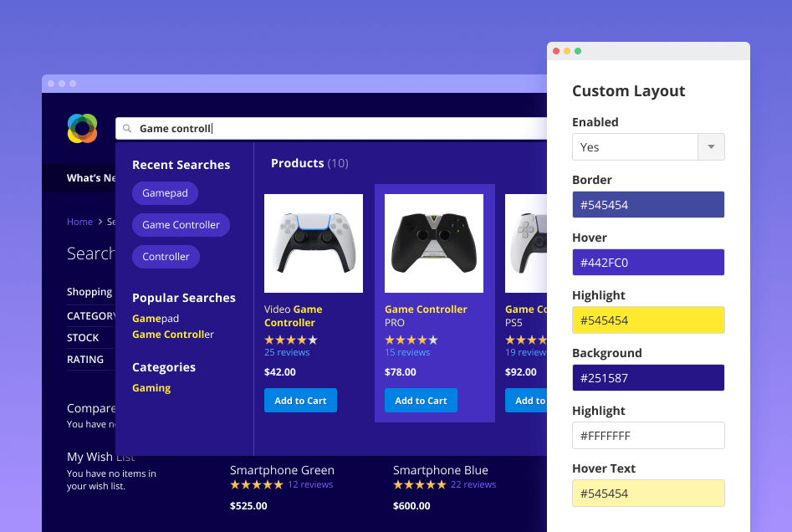The width and height of the screenshot is (792, 532).
Task: Click the search magnifier icon
Action: point(127,129)
